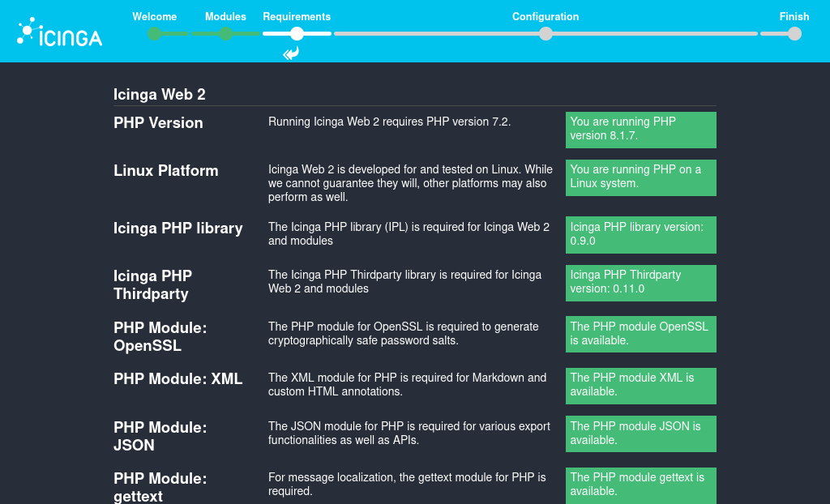Select the OpenSSL module availability badge
The width and height of the screenshot is (830, 504).
tap(640, 334)
